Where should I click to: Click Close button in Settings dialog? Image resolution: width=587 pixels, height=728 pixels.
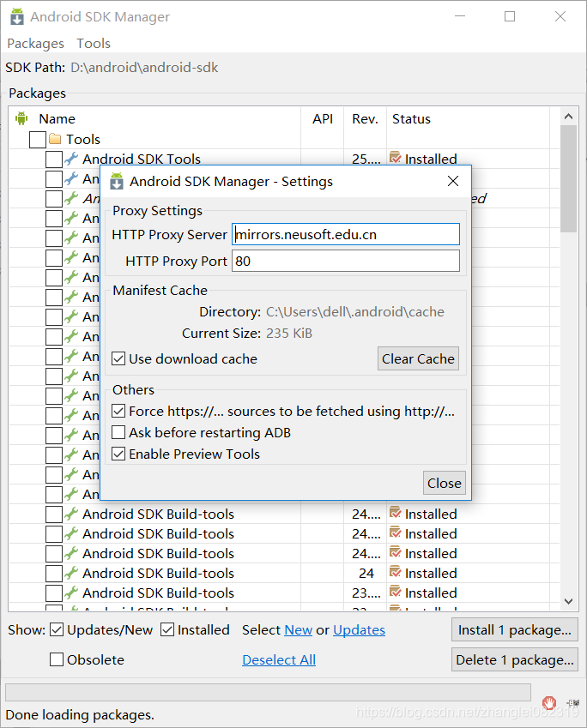pos(444,484)
